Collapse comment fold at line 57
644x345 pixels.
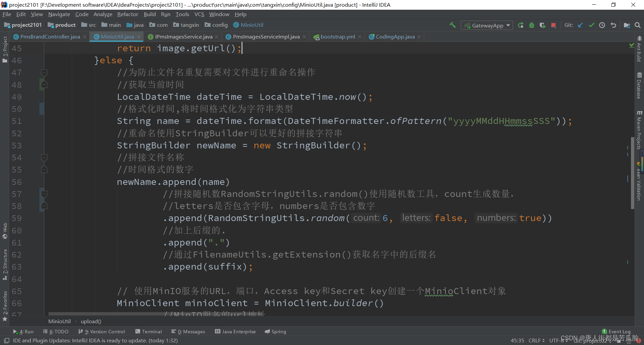[x=44, y=194]
